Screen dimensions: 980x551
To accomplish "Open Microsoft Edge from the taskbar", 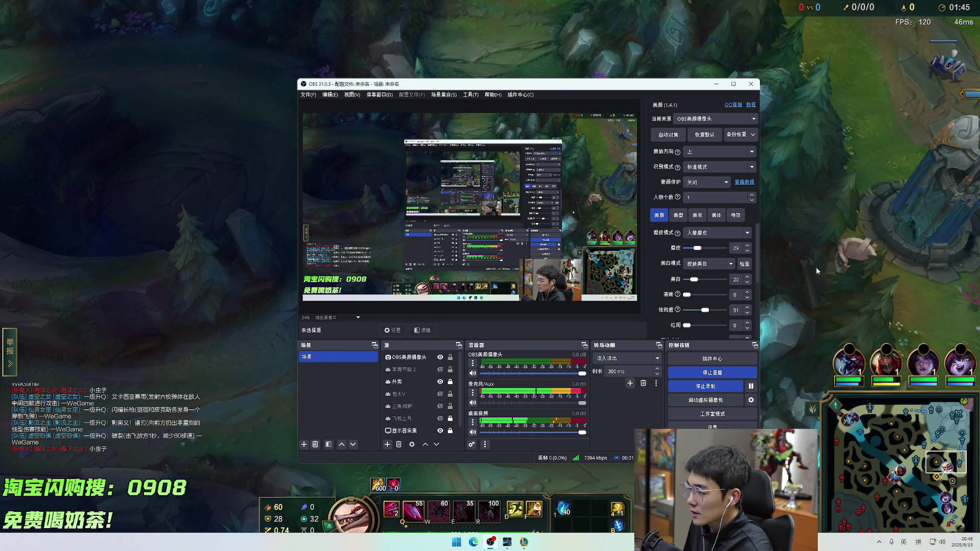I will (473, 542).
